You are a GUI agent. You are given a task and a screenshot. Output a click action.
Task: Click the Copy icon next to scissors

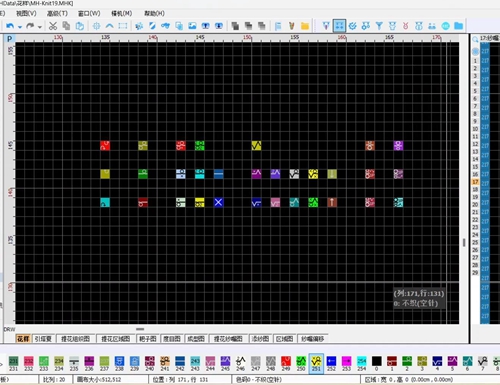(x=66, y=26)
